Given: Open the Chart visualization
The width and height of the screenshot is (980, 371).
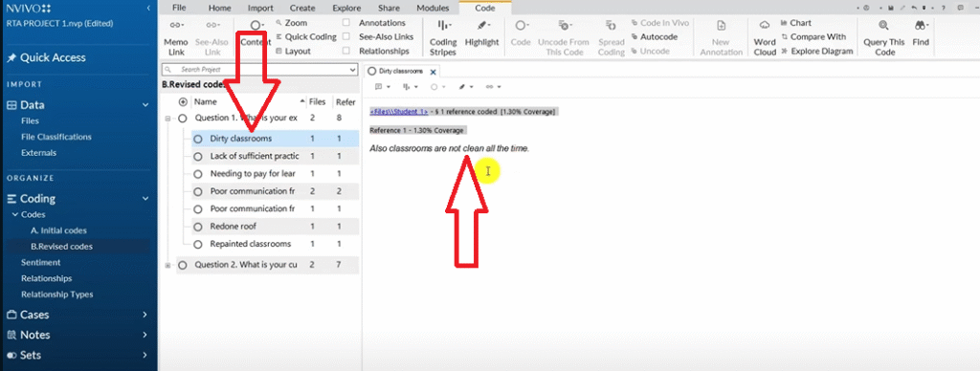Looking at the screenshot, I should click(795, 23).
